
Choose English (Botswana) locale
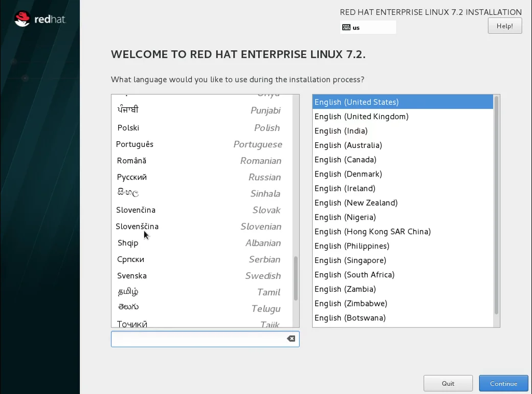pyautogui.click(x=403, y=318)
